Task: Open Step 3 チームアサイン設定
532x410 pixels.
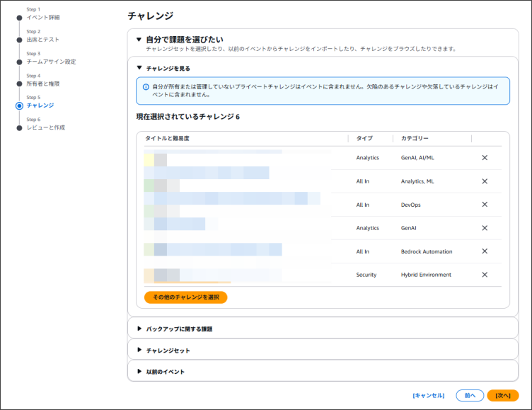Action: [x=51, y=62]
